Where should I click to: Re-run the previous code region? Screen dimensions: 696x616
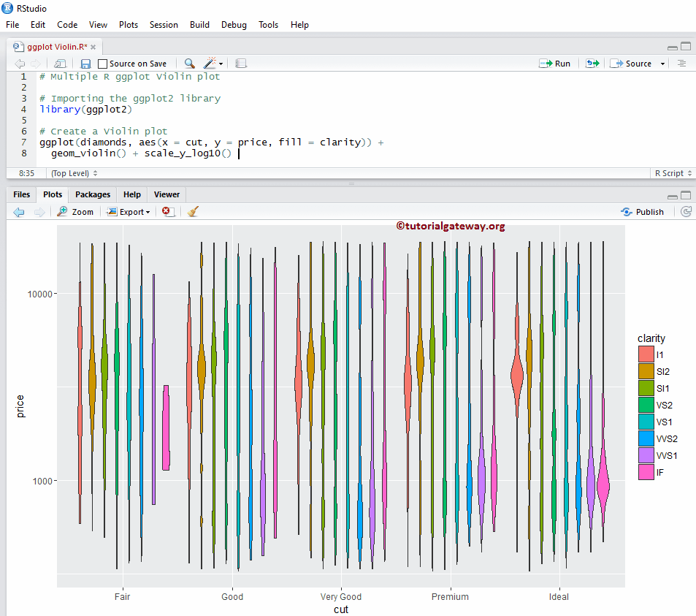[x=592, y=64]
